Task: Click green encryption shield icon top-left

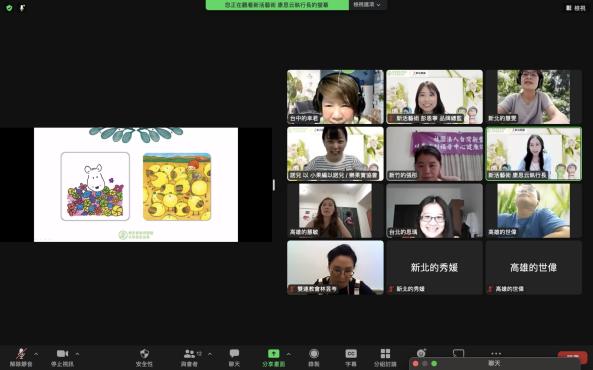Action: (9, 8)
